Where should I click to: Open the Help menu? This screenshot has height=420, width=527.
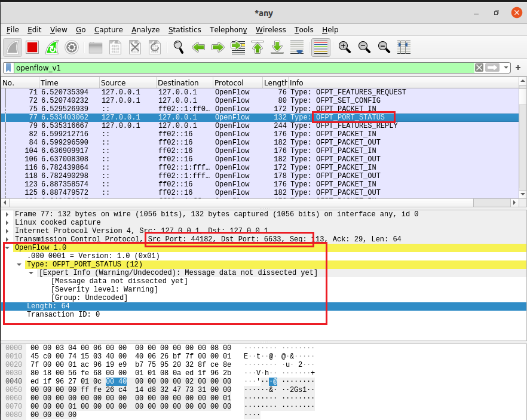[330, 30]
